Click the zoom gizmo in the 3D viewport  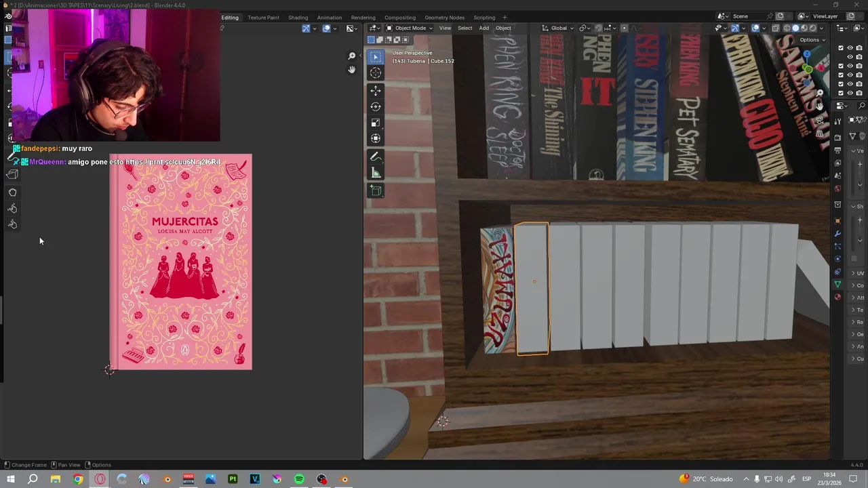pyautogui.click(x=820, y=93)
